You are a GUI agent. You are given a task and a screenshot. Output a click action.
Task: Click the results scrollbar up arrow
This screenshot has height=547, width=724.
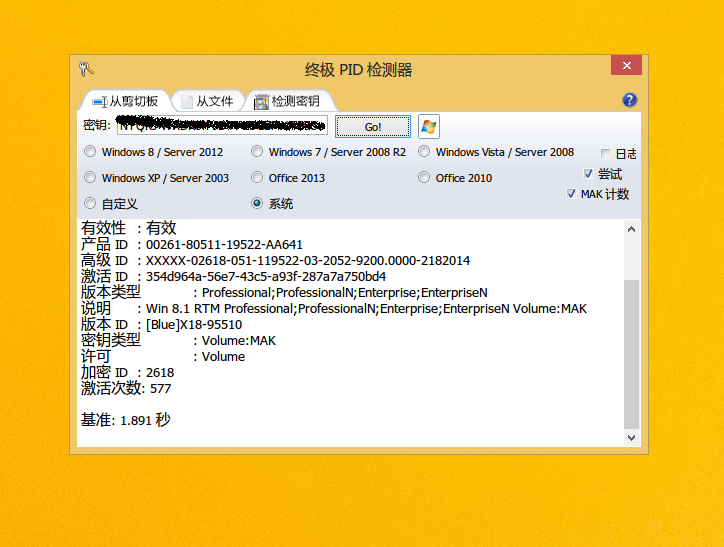tap(631, 229)
